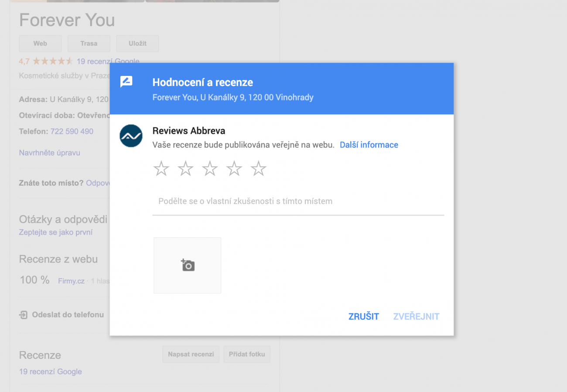Click the 'Hodnocení a recenze' dialog title
Image resolution: width=567 pixels, height=392 pixels.
point(203,82)
